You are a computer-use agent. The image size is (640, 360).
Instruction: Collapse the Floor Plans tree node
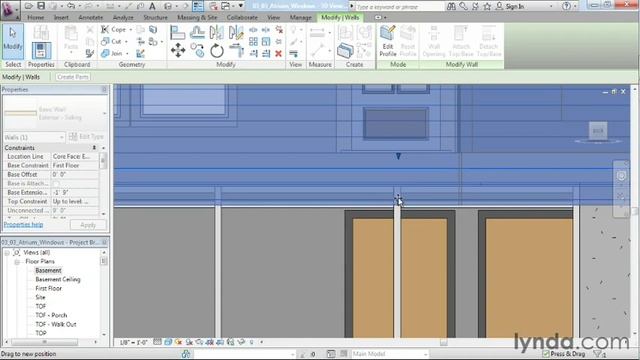pyautogui.click(x=17, y=262)
